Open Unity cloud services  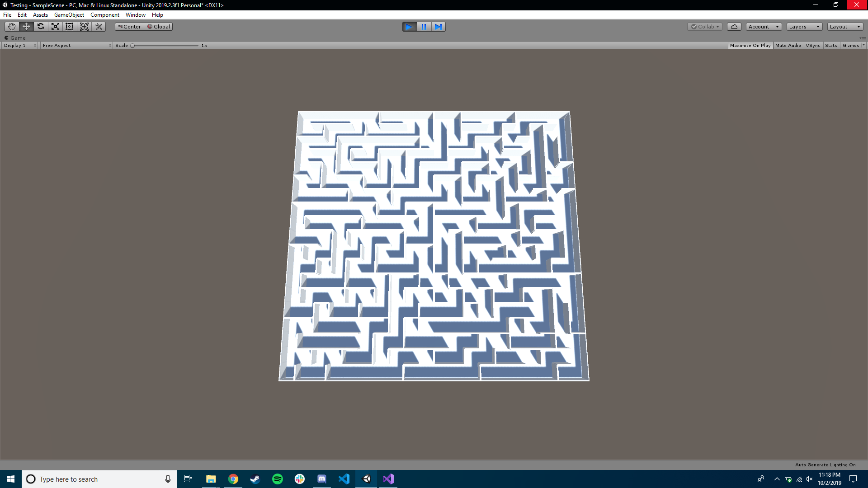pyautogui.click(x=734, y=27)
